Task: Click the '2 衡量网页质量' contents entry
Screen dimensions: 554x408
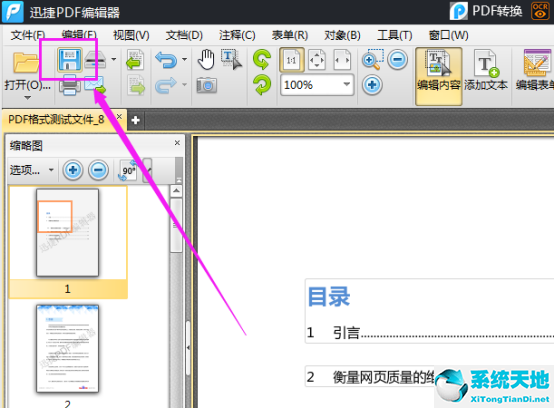Action: point(371,377)
